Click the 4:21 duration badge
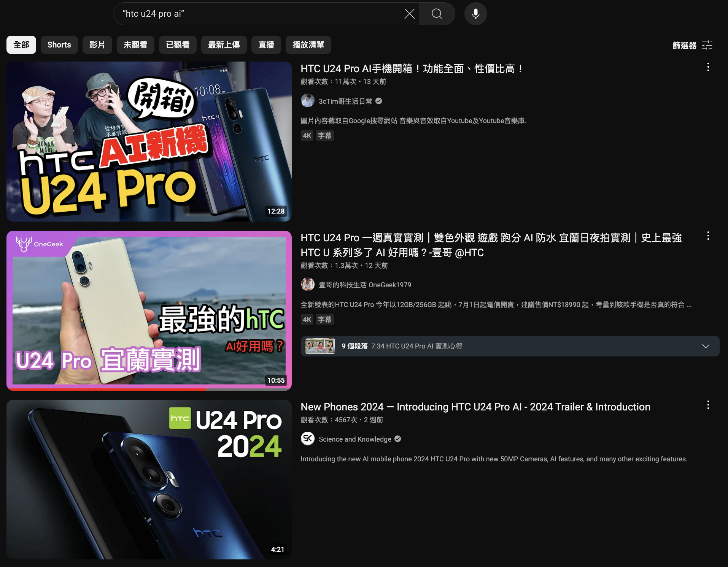728x567 pixels. click(277, 550)
